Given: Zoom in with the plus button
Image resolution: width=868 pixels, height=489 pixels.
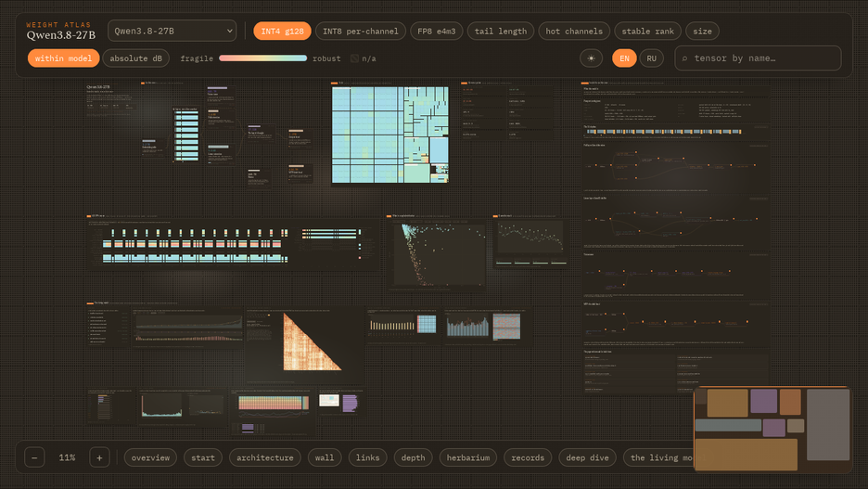Looking at the screenshot, I should pos(99,457).
